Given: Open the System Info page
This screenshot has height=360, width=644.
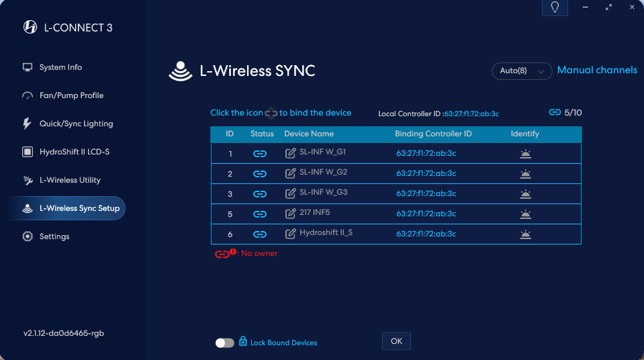Looking at the screenshot, I should 60,67.
